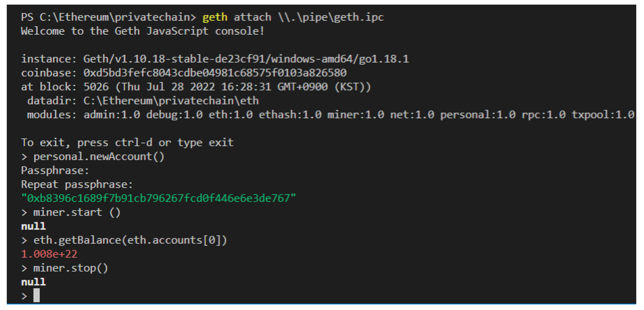644x310 pixels.
Task: Click the \\.\pipe\geth.ipc argument
Action: click(331, 17)
